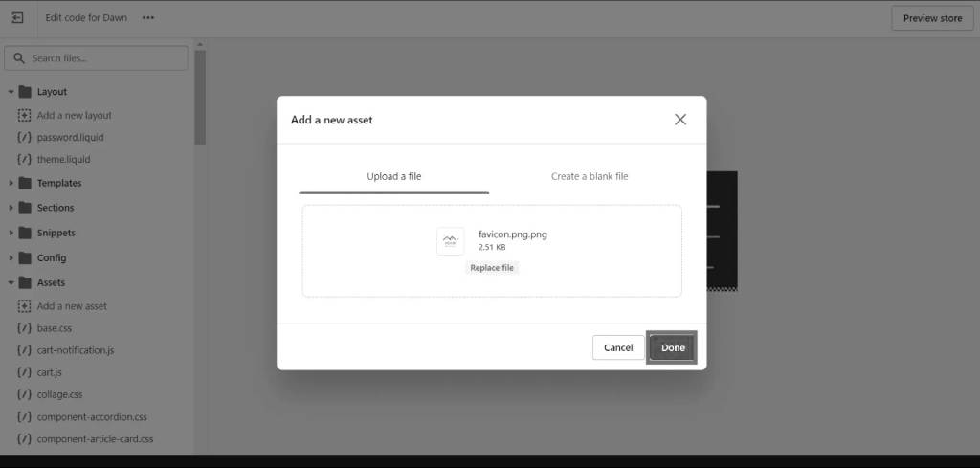
Task: Click the Cancel button
Action: [x=618, y=347]
